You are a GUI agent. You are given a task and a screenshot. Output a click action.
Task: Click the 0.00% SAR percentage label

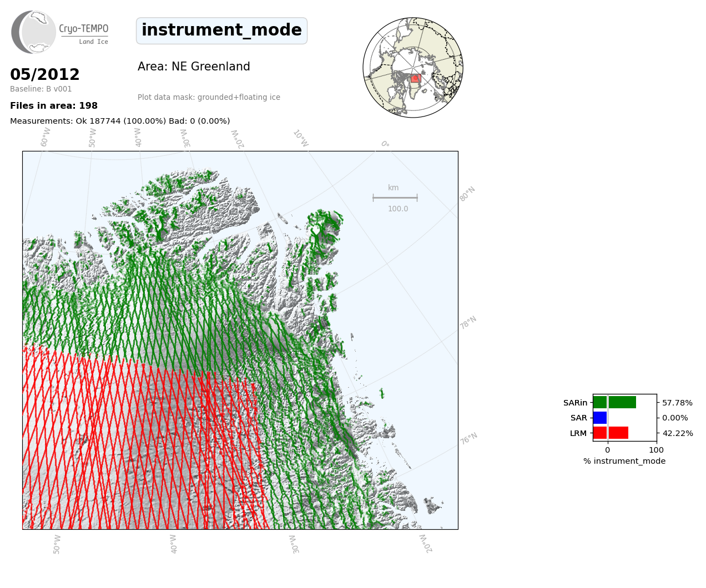point(675,418)
